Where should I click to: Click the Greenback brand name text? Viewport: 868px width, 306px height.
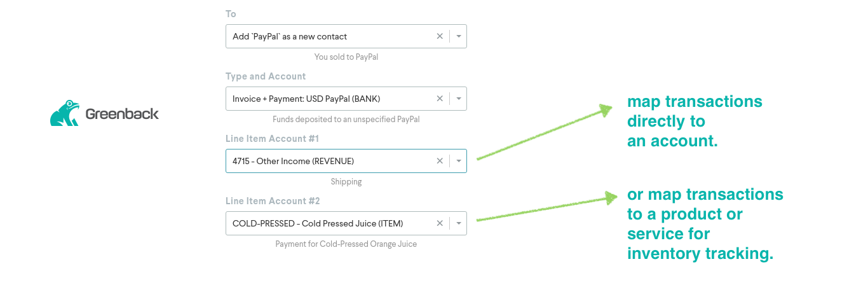tap(122, 115)
